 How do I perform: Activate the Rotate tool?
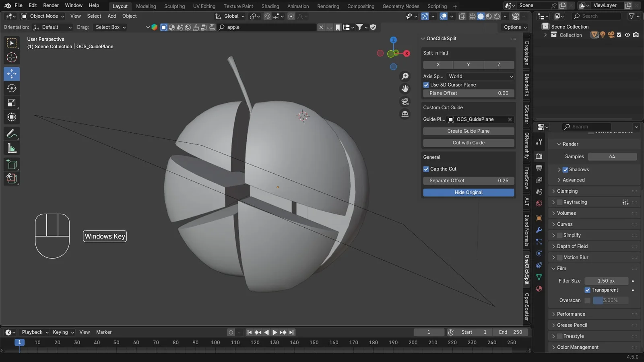[12, 88]
